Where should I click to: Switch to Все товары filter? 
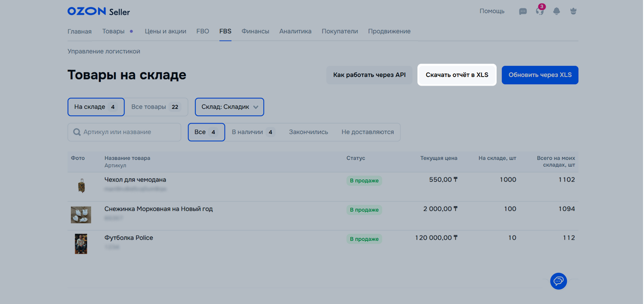pos(155,107)
